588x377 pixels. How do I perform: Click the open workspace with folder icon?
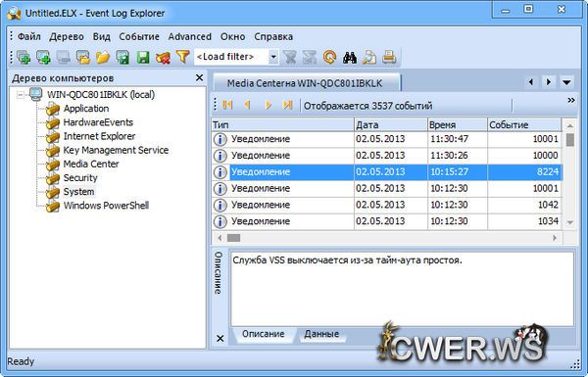point(83,58)
